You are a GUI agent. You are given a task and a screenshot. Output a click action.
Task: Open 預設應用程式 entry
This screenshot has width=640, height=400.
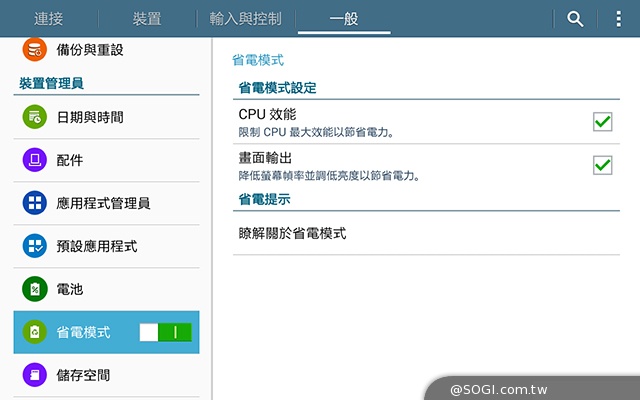(x=106, y=246)
